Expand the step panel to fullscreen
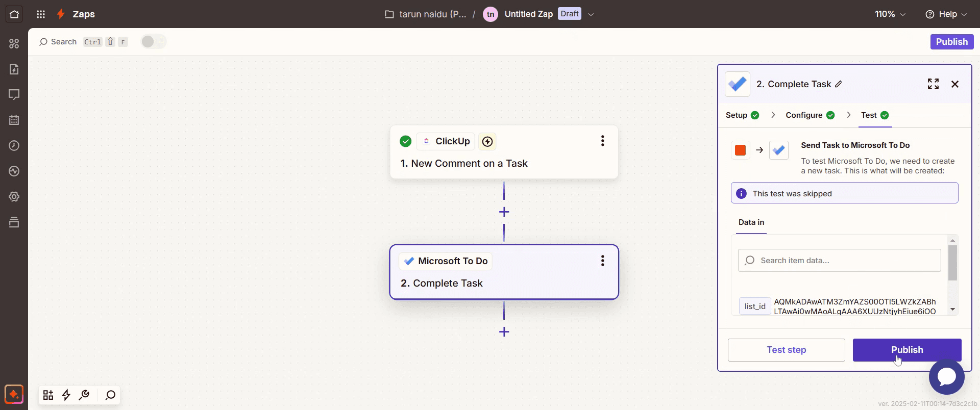 tap(933, 84)
